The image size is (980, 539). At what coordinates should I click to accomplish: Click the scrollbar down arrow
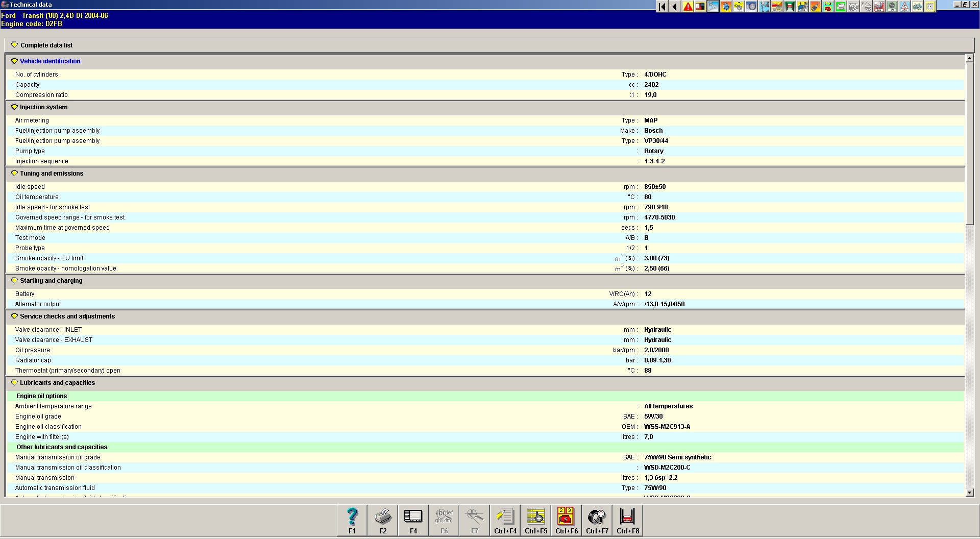(969, 493)
